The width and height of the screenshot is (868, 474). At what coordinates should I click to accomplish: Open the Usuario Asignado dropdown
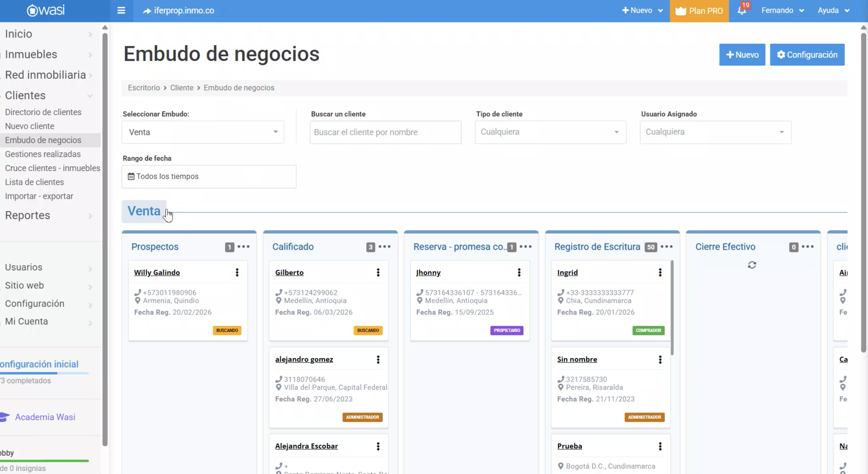click(715, 132)
